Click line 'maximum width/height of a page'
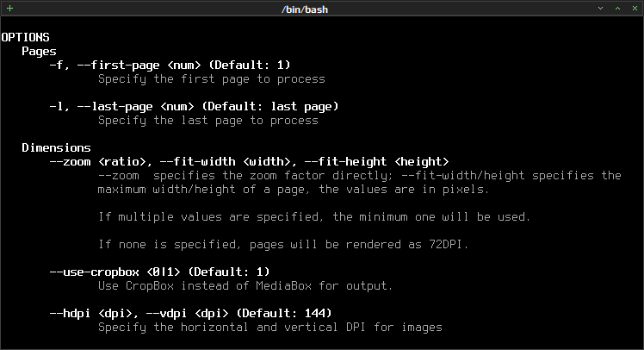644x350 pixels. [x=294, y=189]
